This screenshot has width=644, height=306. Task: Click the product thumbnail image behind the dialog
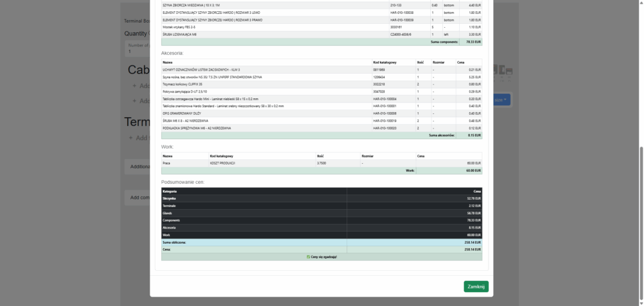[503, 71]
